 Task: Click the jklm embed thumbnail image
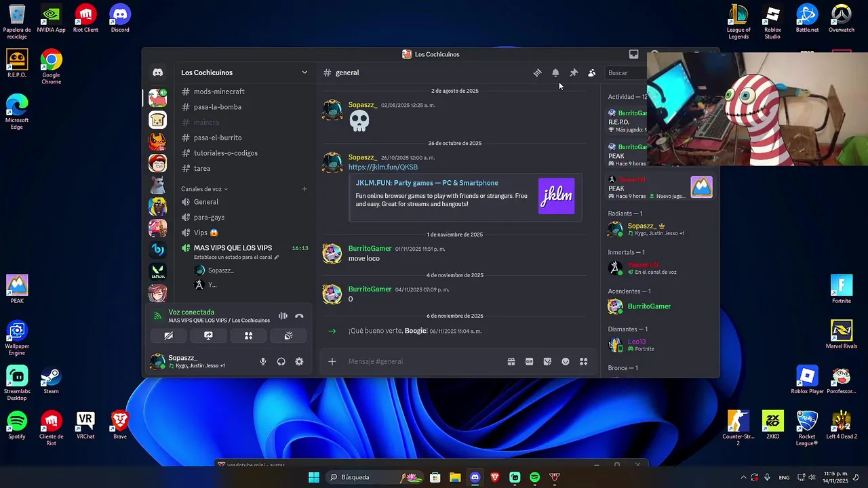[x=556, y=196]
